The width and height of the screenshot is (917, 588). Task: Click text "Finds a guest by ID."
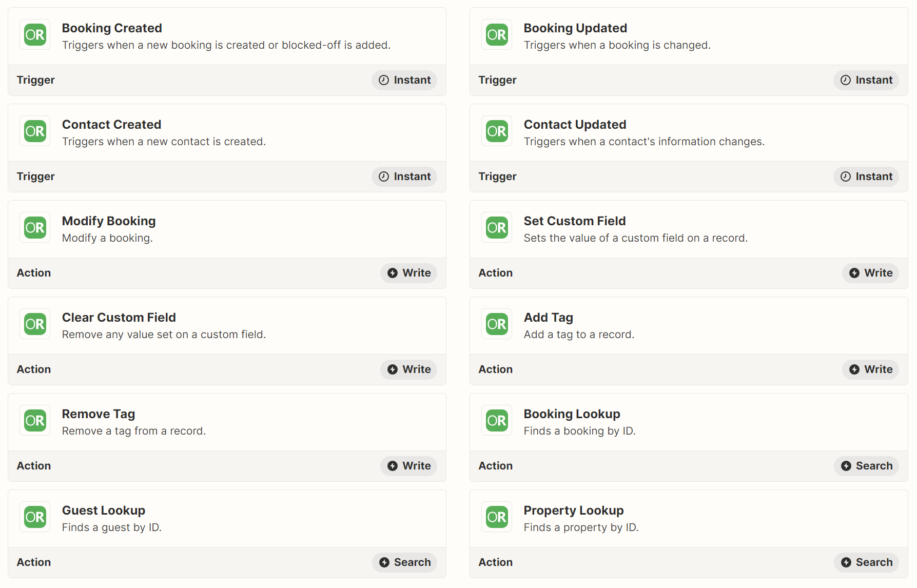click(x=112, y=527)
